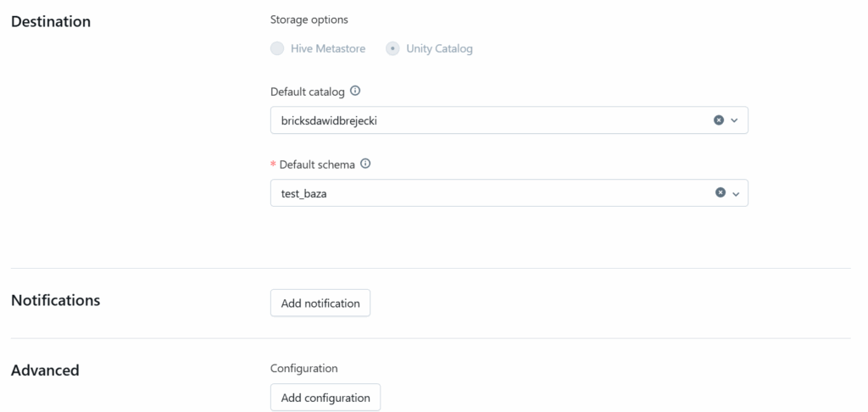868x412 pixels.
Task: Expand the Default catalog dropdown chevron
Action: (x=734, y=120)
